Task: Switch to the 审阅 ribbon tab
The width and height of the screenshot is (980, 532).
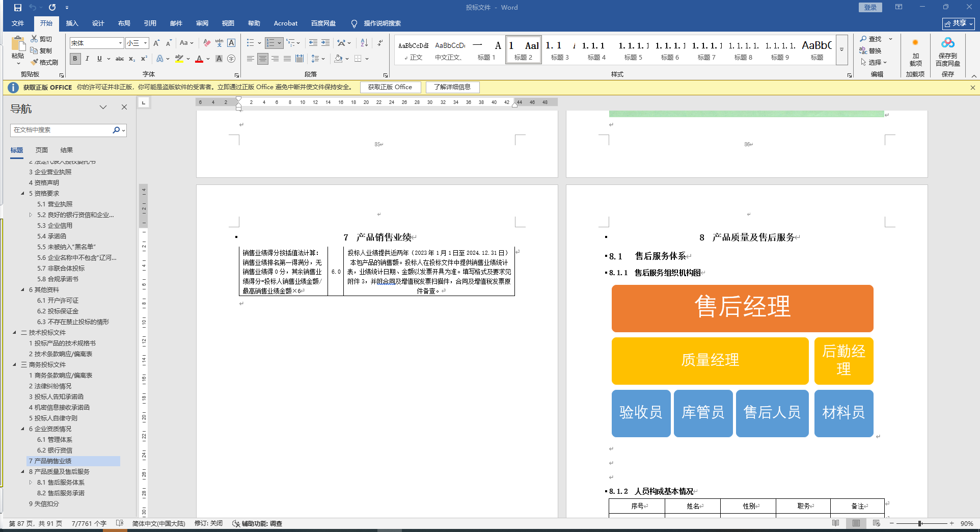Action: [x=202, y=23]
